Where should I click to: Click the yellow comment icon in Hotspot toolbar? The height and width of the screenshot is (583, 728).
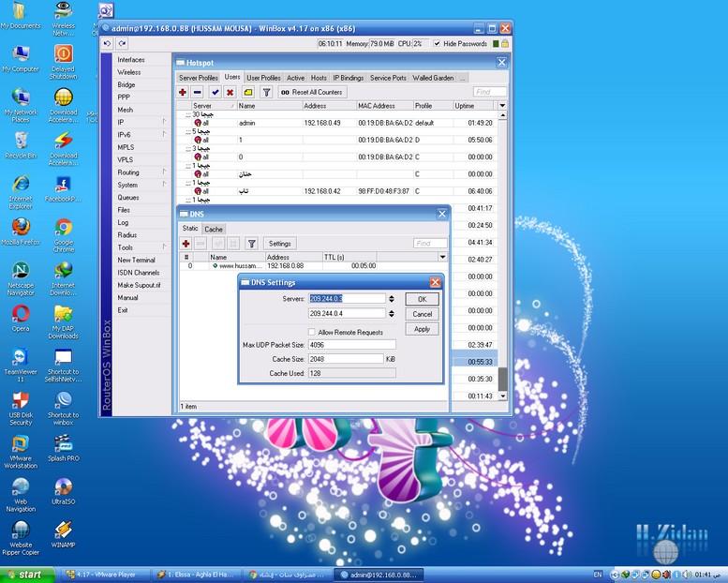[248, 92]
